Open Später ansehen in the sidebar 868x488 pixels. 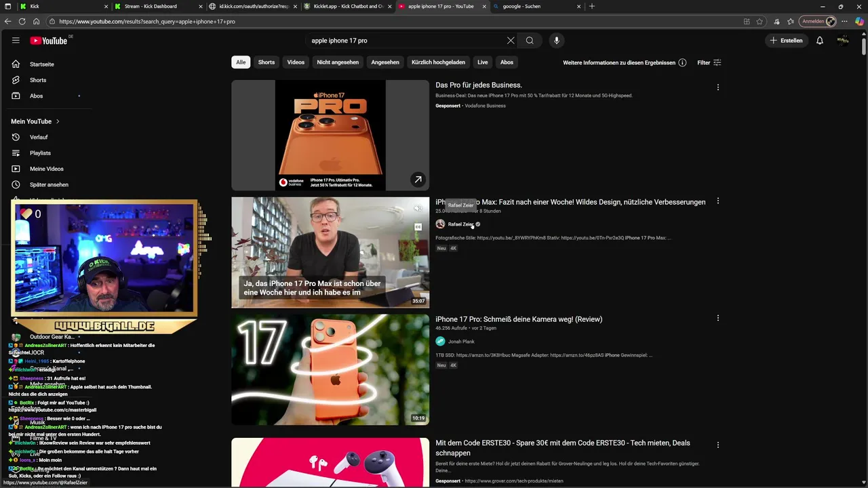[x=47, y=184]
